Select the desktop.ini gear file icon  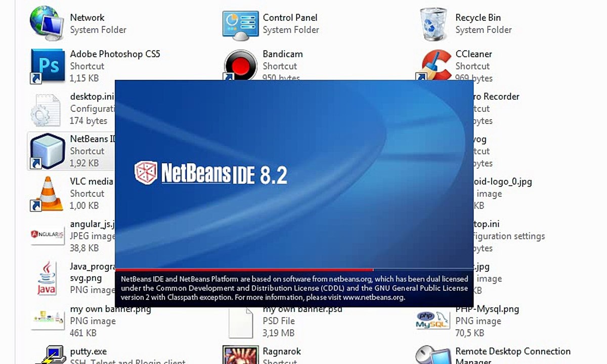(x=46, y=110)
